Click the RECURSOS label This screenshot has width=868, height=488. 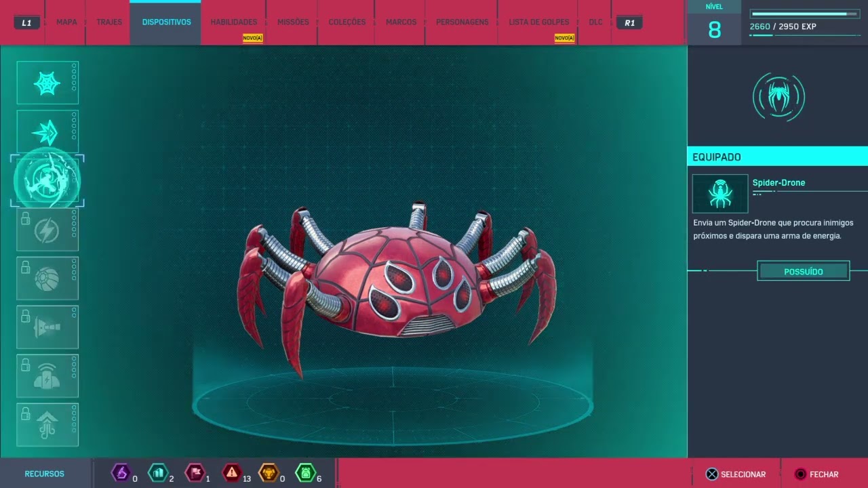[45, 474]
